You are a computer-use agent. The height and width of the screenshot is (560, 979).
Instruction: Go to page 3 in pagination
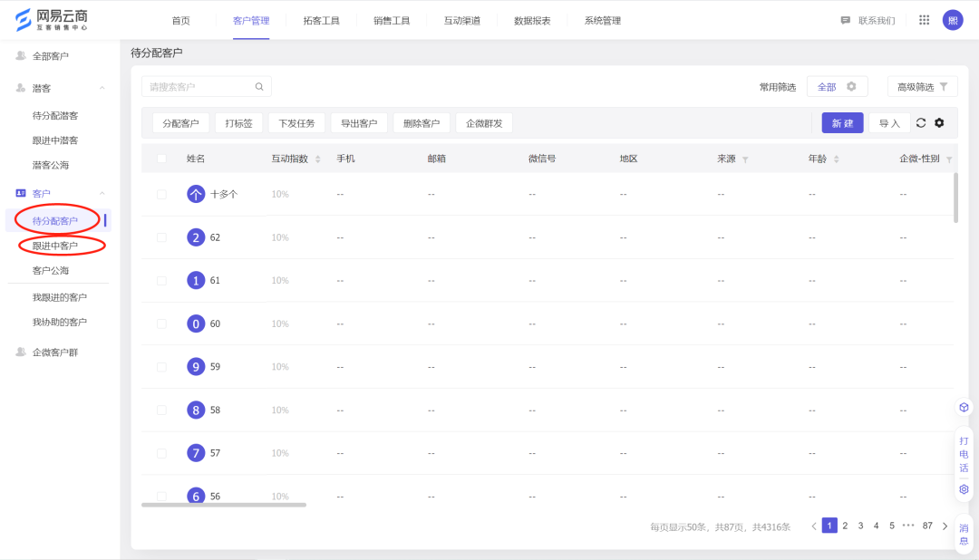860,525
